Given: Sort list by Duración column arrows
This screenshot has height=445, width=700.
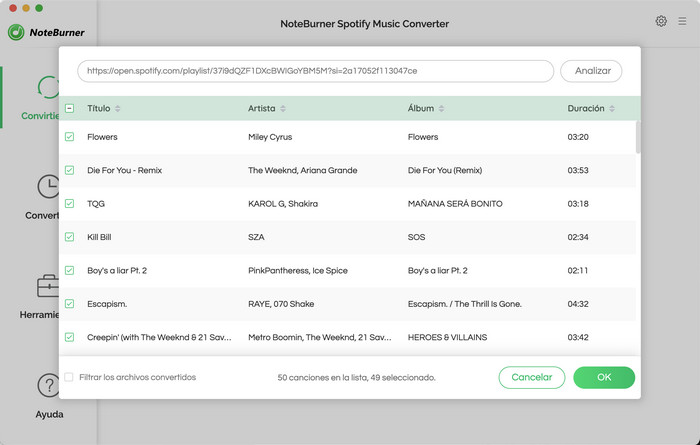Looking at the screenshot, I should [x=612, y=108].
